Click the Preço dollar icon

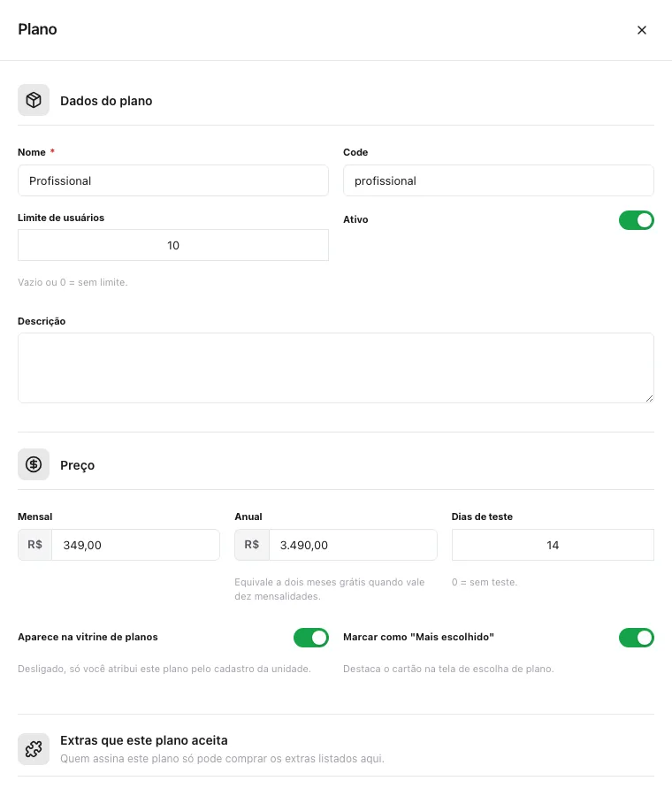click(34, 464)
